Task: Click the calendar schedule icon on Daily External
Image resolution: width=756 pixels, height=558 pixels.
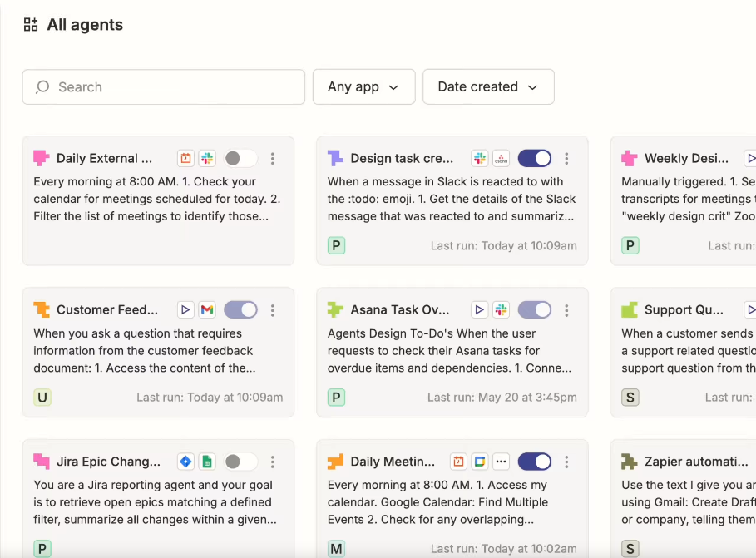Action: [x=185, y=158]
